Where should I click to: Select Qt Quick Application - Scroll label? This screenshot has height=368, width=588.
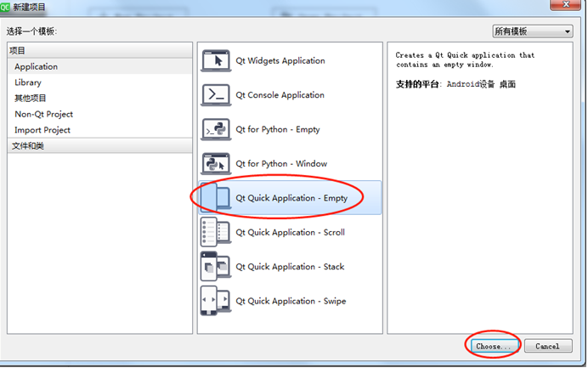coord(290,232)
